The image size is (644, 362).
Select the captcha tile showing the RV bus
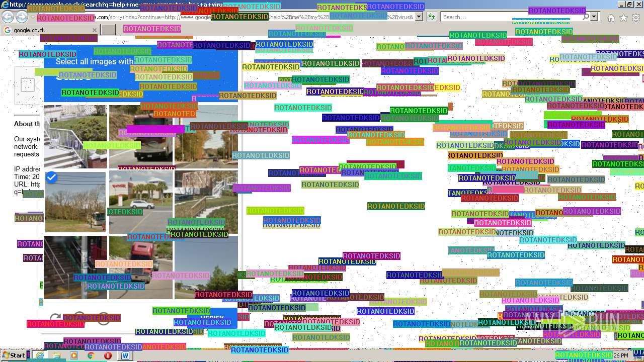141,136
